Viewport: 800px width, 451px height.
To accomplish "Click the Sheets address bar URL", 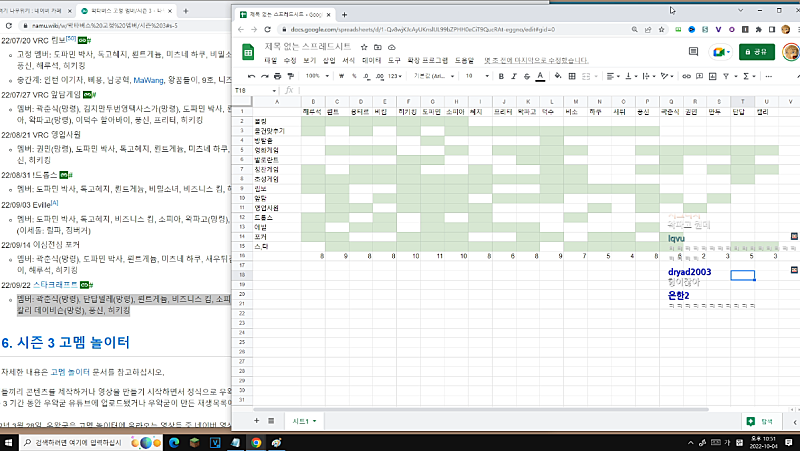I will [422, 30].
